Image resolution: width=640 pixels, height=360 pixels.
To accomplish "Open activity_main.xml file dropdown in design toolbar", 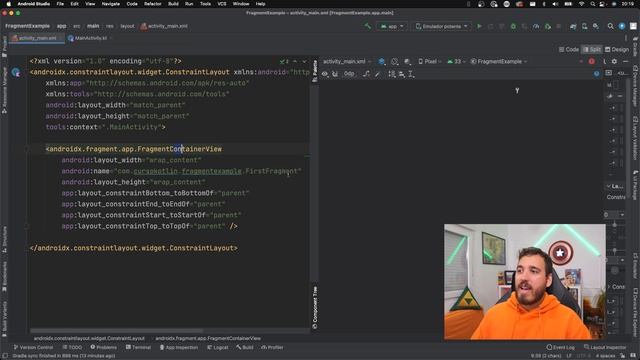I will (x=347, y=62).
